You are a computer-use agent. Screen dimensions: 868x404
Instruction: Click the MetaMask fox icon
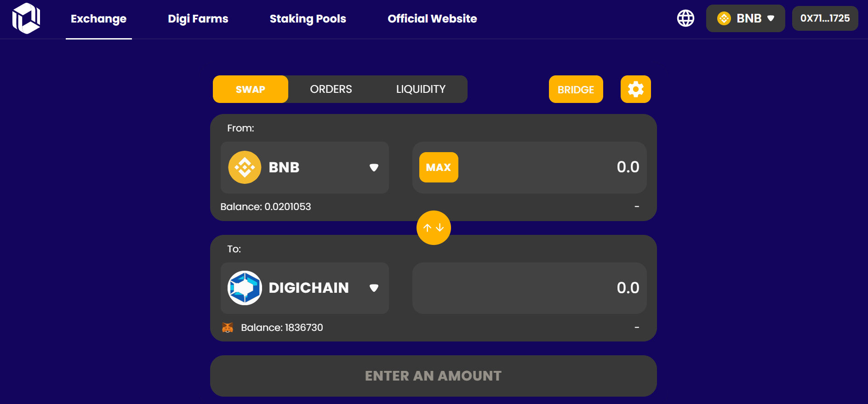[228, 327]
